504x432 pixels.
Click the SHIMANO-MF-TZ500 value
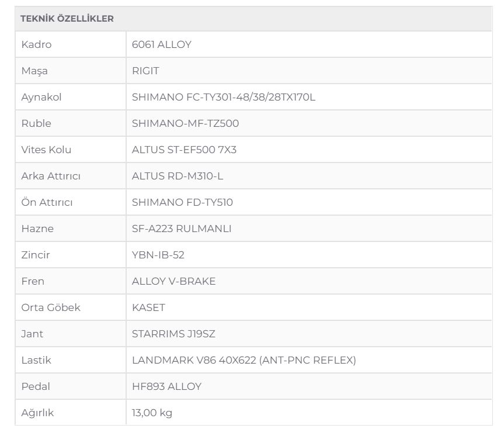point(185,123)
